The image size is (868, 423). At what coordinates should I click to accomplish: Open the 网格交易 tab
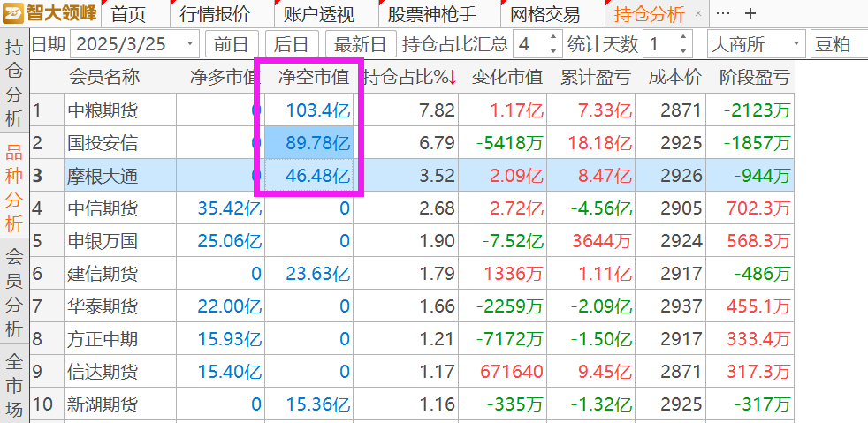point(544,14)
